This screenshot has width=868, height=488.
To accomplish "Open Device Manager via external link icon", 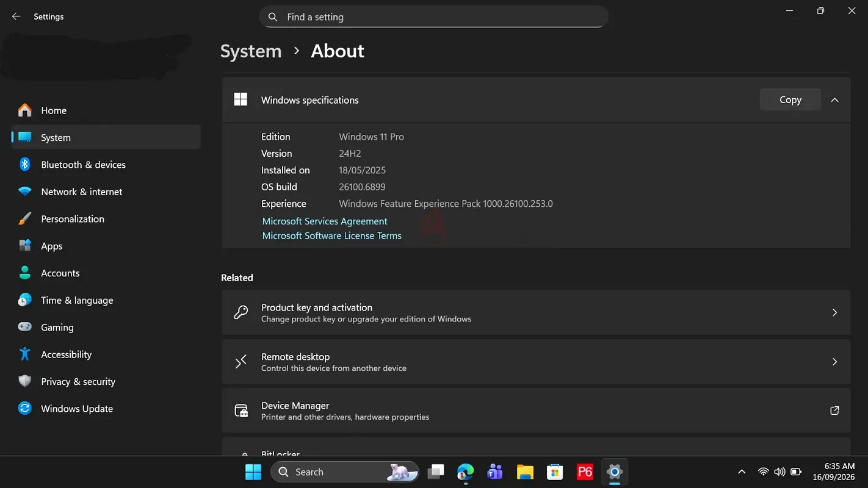I will [x=834, y=411].
